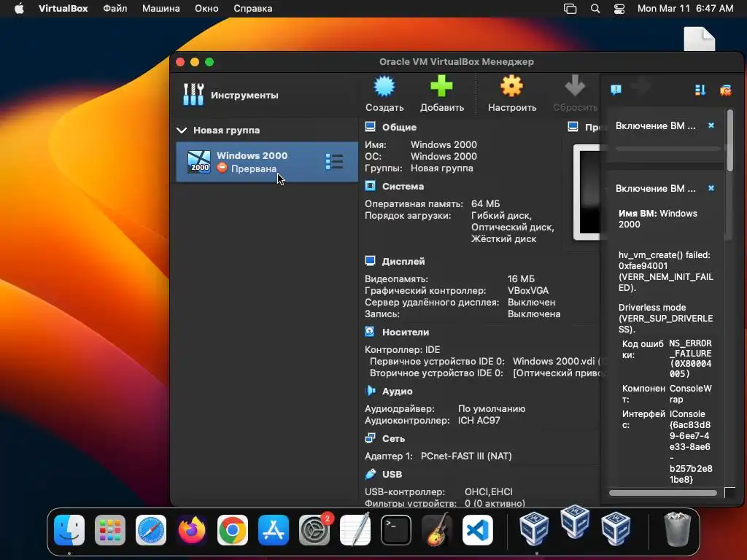Open Spotlight search in the menu bar
Viewport: 747px width, 560px height.
[595, 9]
